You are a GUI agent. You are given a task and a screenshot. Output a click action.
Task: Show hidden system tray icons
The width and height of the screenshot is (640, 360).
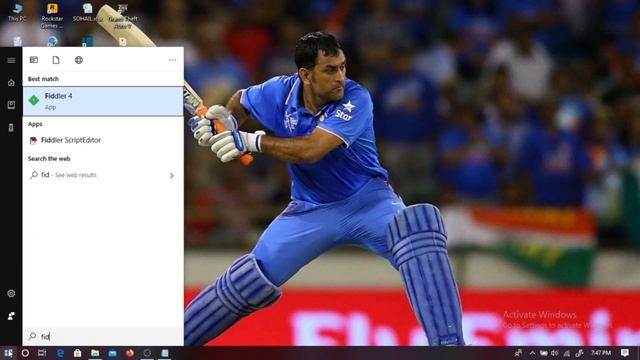pos(532,353)
